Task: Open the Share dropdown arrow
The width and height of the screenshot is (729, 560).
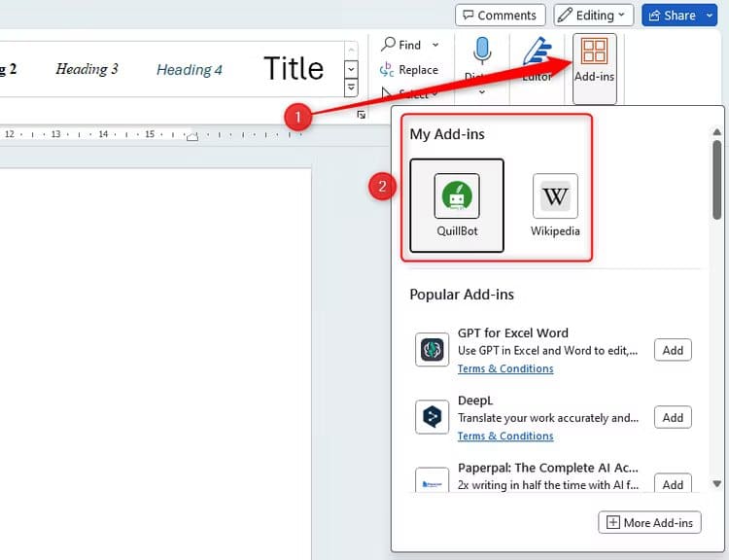Action: (710, 16)
